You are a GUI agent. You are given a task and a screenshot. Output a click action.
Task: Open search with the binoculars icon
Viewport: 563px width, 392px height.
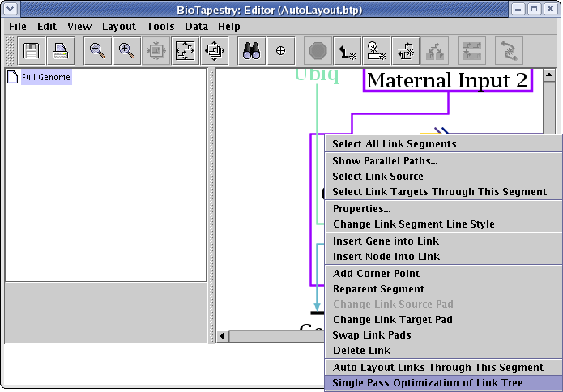(x=252, y=51)
